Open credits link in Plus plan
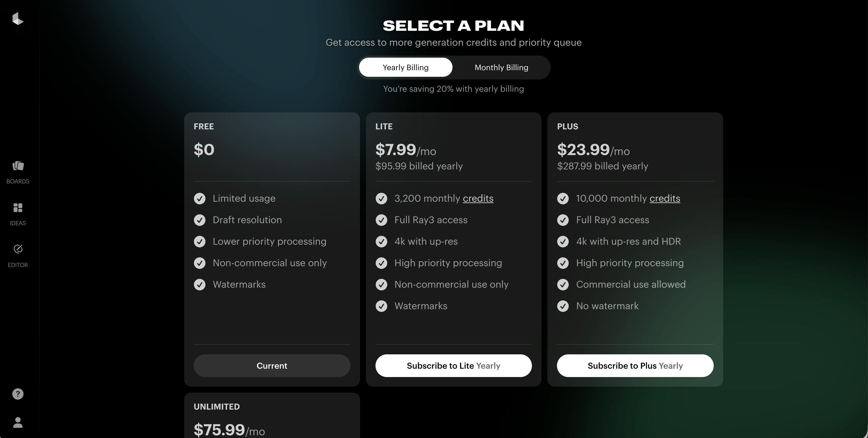Image resolution: width=868 pixels, height=438 pixels. coord(664,199)
